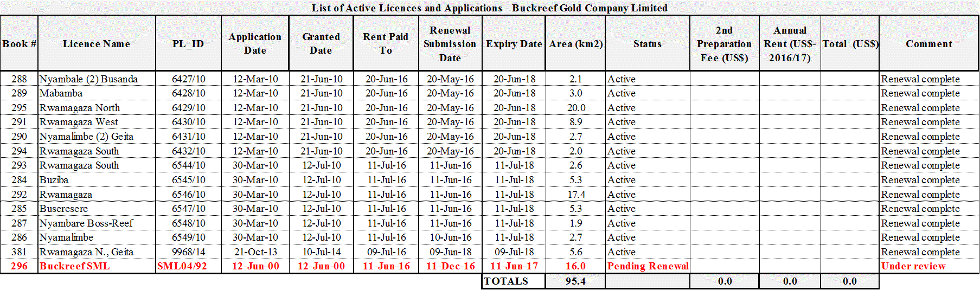Select the 'Comment' column header
Screen dimensions: 980x290
(x=929, y=44)
